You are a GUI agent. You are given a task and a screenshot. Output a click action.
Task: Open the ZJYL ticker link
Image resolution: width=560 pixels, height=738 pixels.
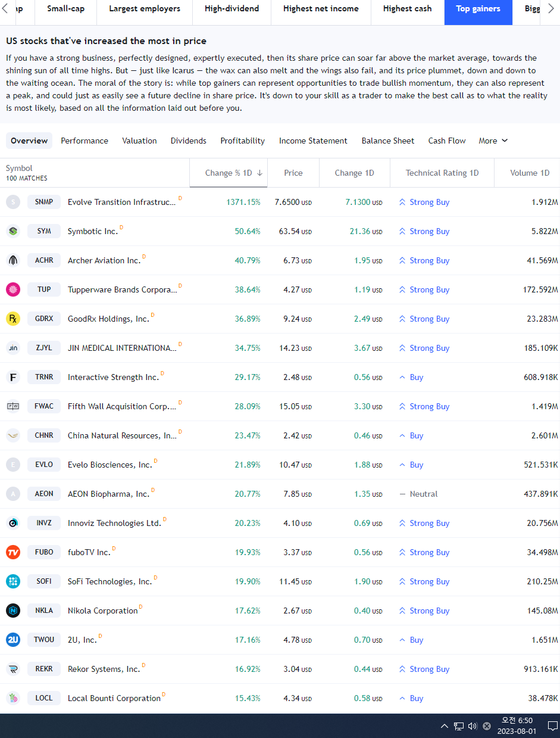coord(44,348)
